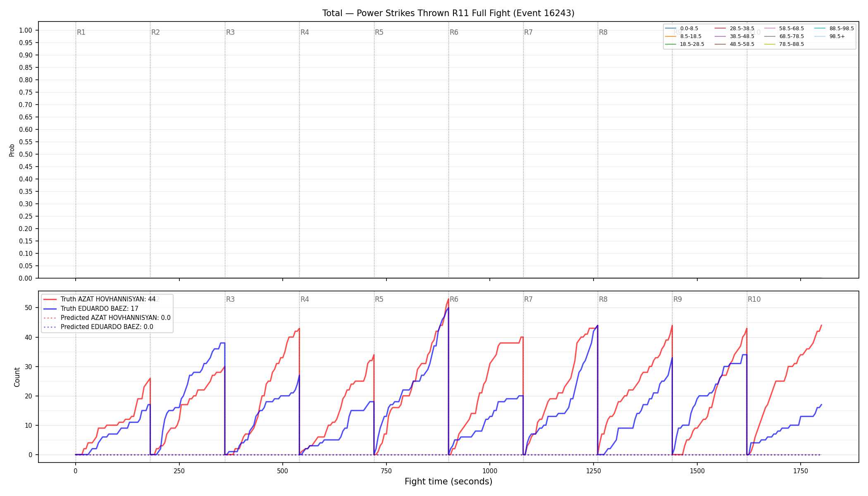The height and width of the screenshot is (496, 868).
Task: Click the R5 round marker in the Prob plot
Action: point(379,32)
